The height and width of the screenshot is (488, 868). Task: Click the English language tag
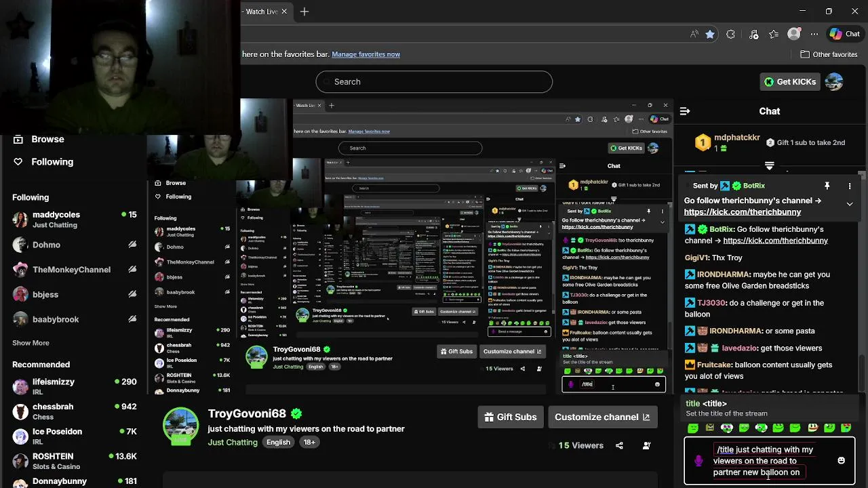point(278,442)
